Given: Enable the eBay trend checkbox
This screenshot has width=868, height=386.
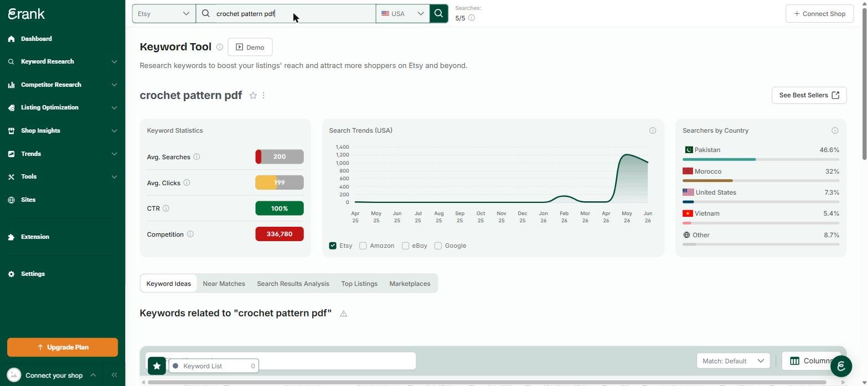Looking at the screenshot, I should coord(405,246).
